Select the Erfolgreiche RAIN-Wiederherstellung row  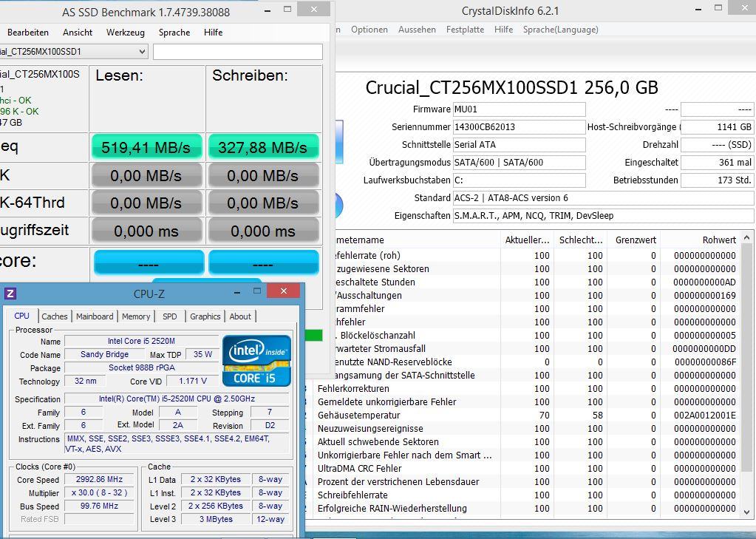[522, 508]
